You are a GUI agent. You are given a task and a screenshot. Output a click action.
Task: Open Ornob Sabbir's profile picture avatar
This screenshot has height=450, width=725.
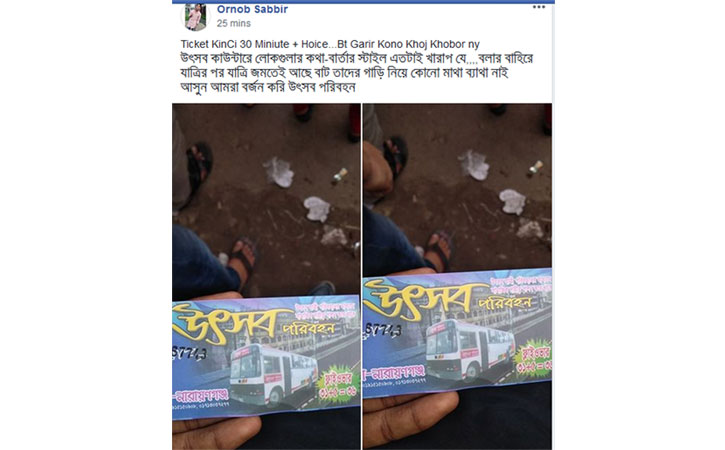[195, 17]
